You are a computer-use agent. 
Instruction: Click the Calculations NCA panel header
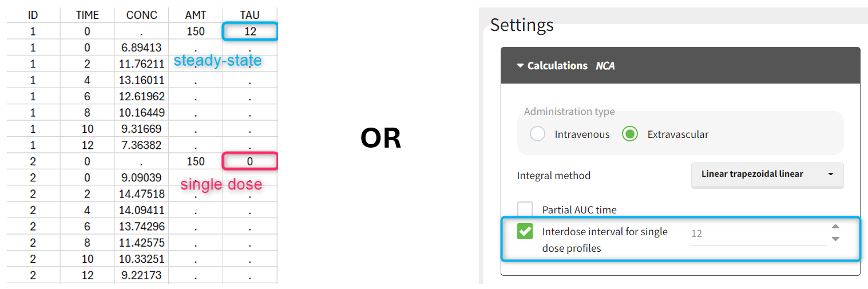pyautogui.click(x=680, y=66)
